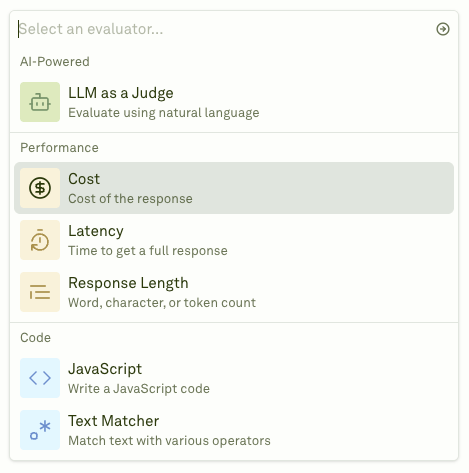The height and width of the screenshot is (473, 469).
Task: Click the JavaScript angle brackets icon
Action: pos(40,378)
